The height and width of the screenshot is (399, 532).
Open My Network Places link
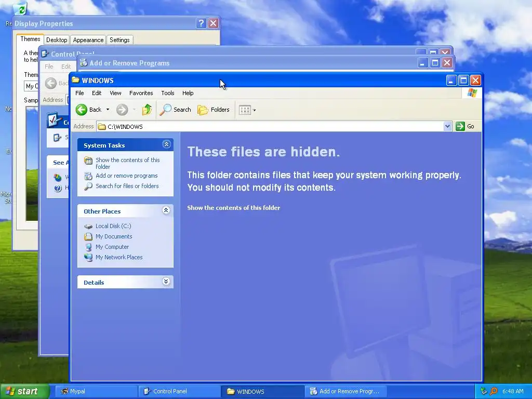coord(119,257)
